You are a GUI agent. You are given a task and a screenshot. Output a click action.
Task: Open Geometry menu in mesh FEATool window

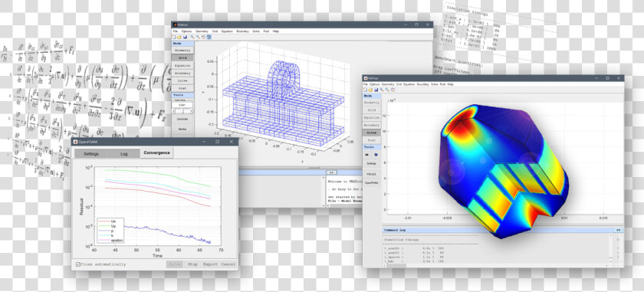pos(202,31)
